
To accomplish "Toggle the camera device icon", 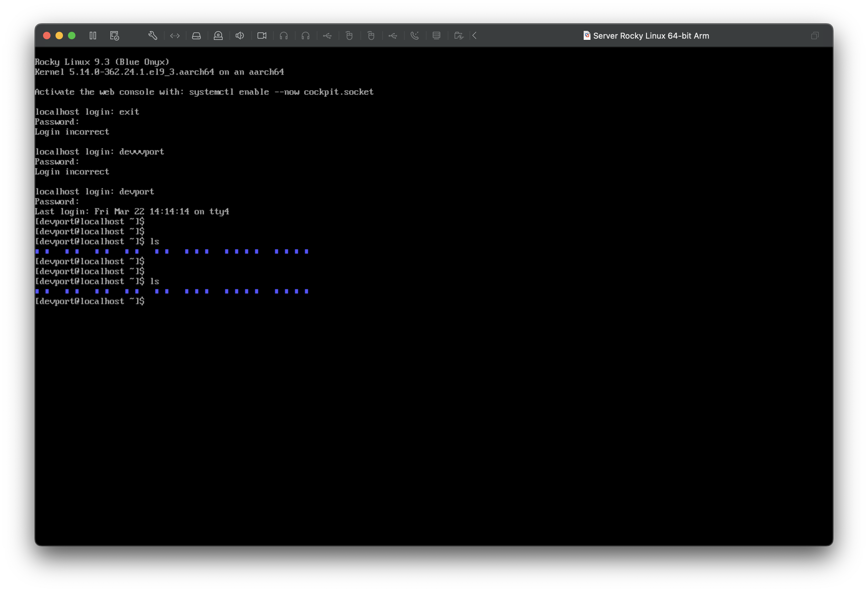I will [x=262, y=36].
